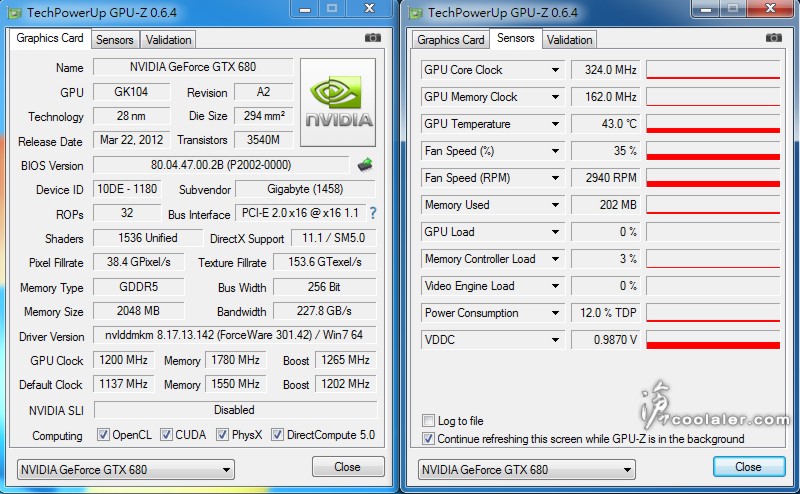Select Sensors tab in right window
Viewport: 800px width, 494px height.
[x=515, y=38]
